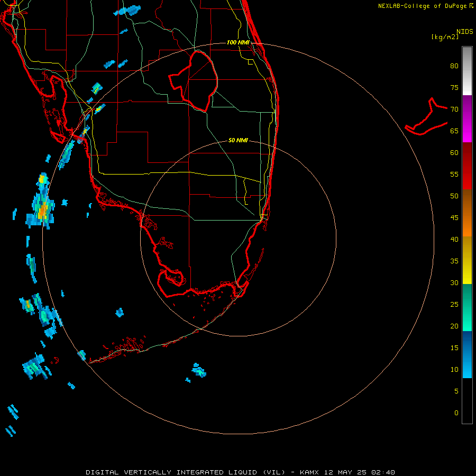The image size is (476, 476).
Task: Click the Lake Okeechobee outline on the map
Action: point(194,81)
